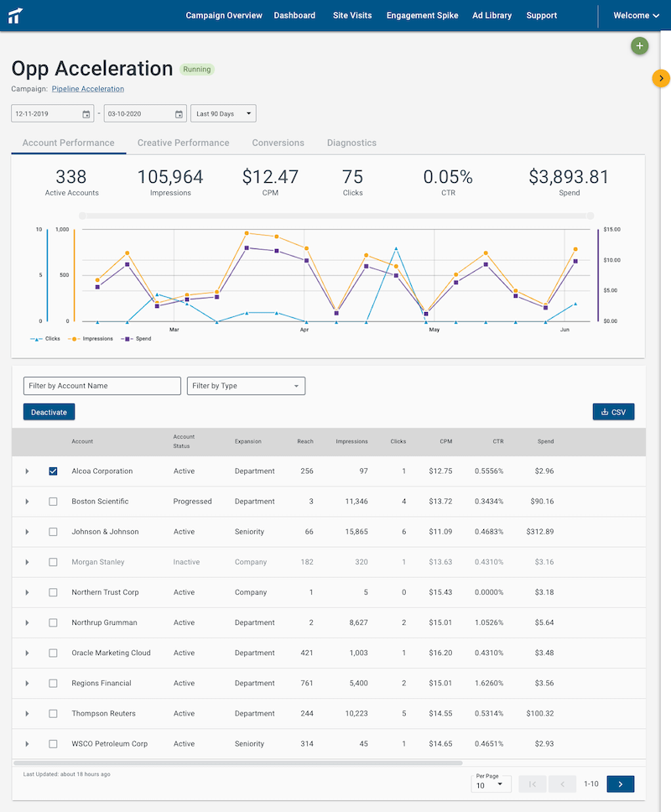Expand the Alcoa Corporation row
This screenshot has height=812, width=671.
tap(27, 471)
